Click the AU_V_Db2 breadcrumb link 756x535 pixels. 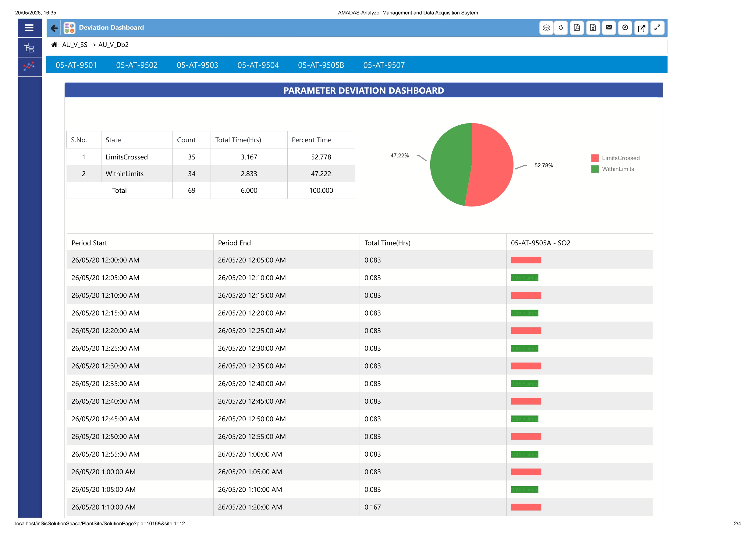coord(113,45)
